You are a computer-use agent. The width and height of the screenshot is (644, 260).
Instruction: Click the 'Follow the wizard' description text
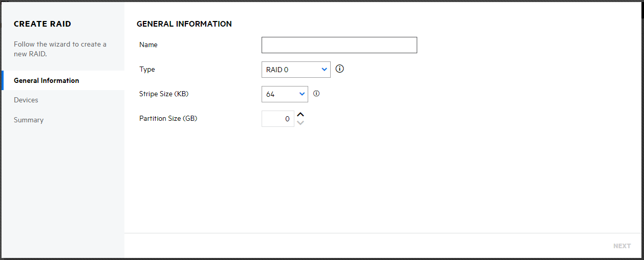pos(60,49)
